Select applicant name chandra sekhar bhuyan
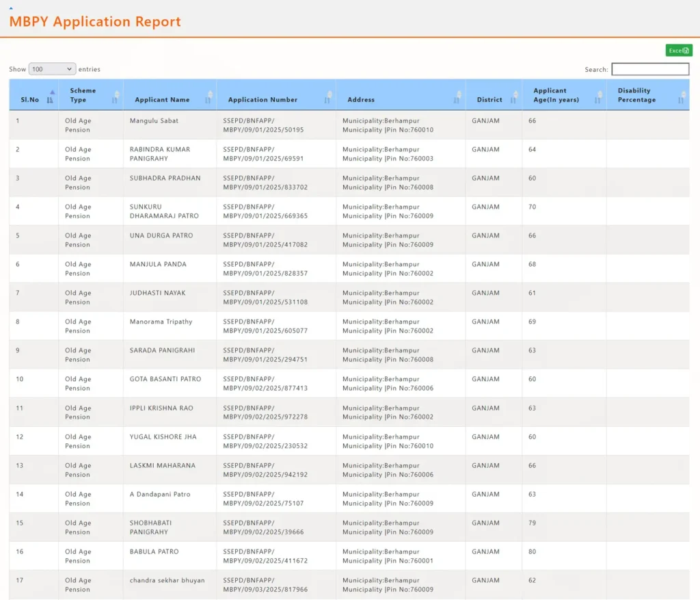 pos(167,580)
